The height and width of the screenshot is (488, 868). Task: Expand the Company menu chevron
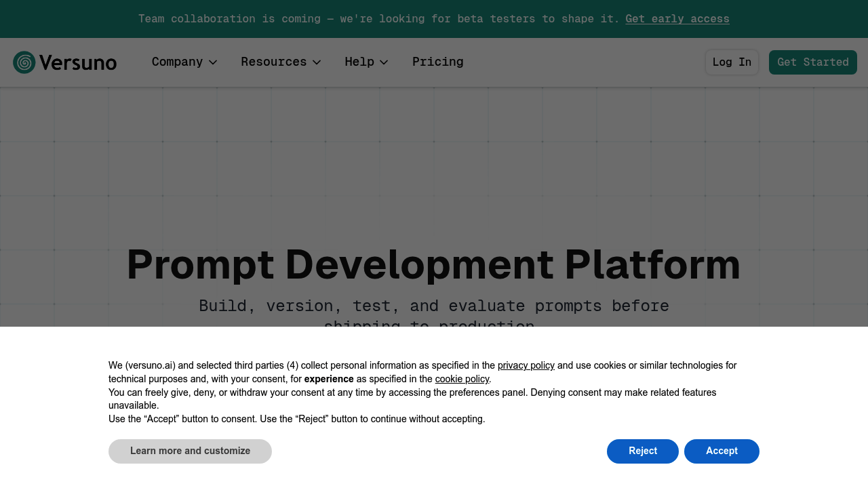tap(213, 62)
